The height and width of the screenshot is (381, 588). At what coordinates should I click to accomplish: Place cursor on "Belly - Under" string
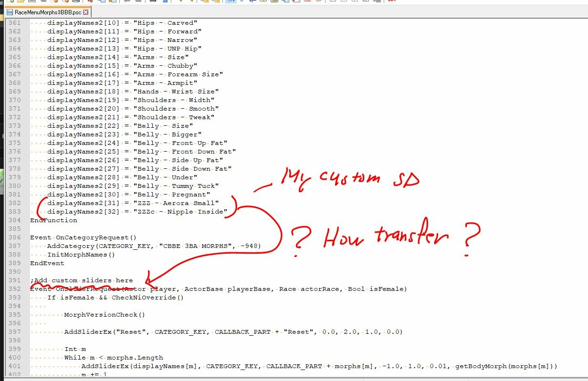(x=165, y=177)
